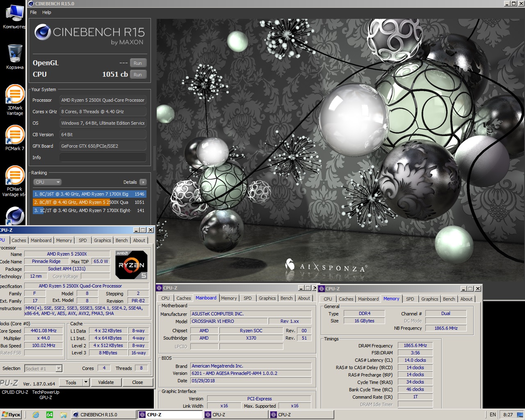Click the CAS# Latency 14.0 clocks value
The width and height of the screenshot is (525, 420).
click(415, 360)
